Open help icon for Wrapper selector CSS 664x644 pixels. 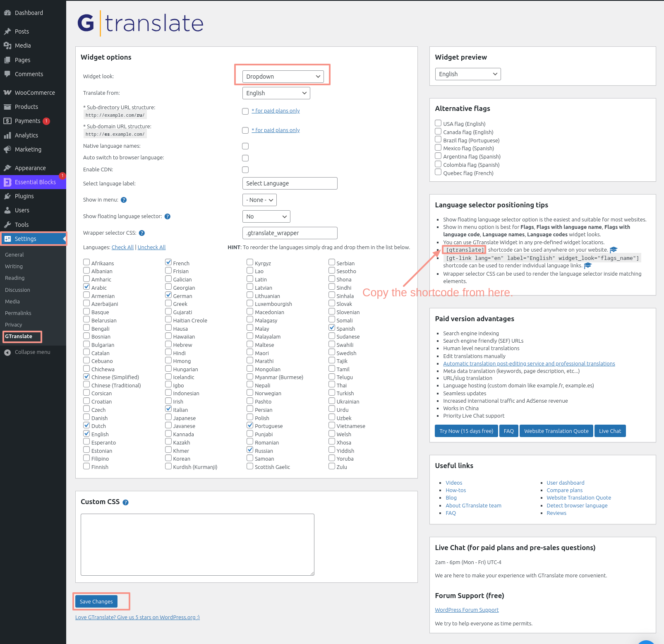pyautogui.click(x=142, y=233)
